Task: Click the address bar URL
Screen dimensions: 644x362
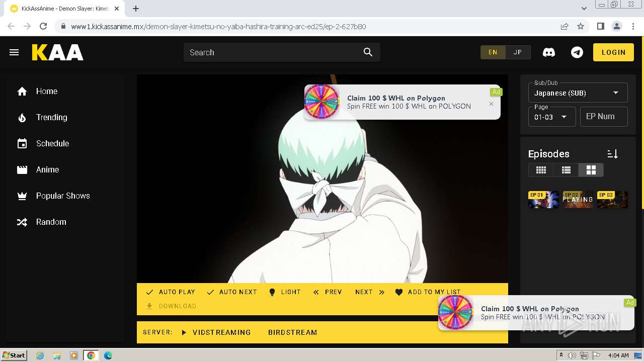Action: click(218, 27)
